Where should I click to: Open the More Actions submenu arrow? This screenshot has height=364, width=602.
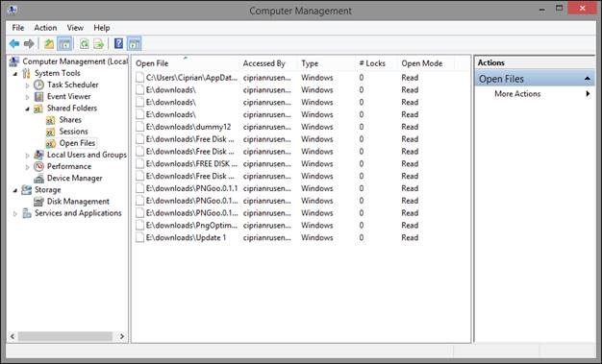(x=588, y=93)
